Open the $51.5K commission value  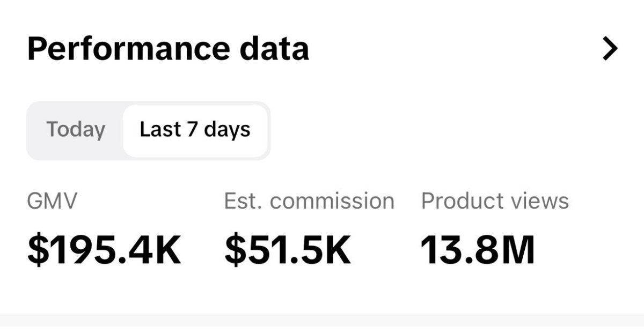288,250
